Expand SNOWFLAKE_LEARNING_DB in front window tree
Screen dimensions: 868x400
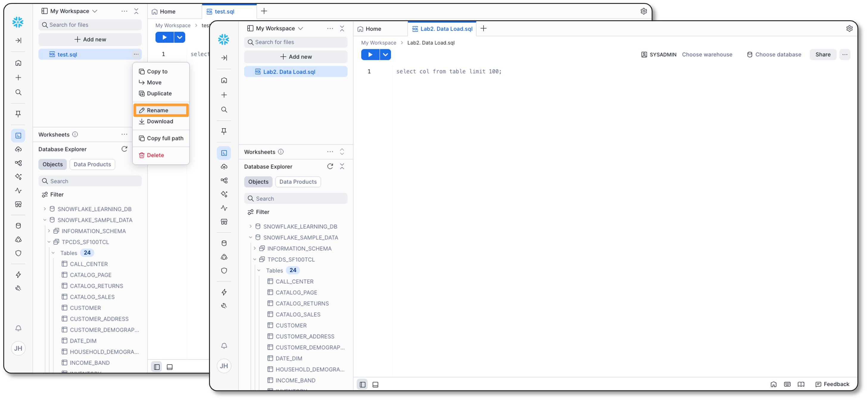(x=250, y=226)
